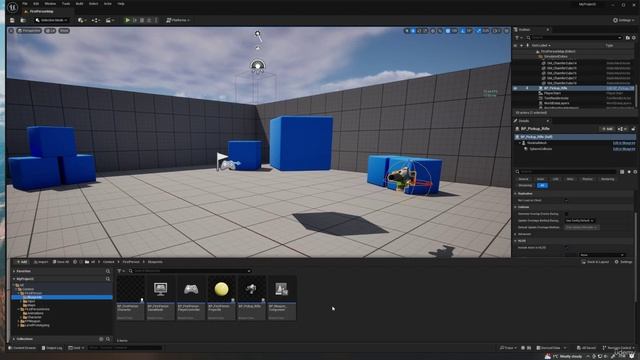Open the Build menu
This screenshot has height=360, width=640.
click(80, 4)
